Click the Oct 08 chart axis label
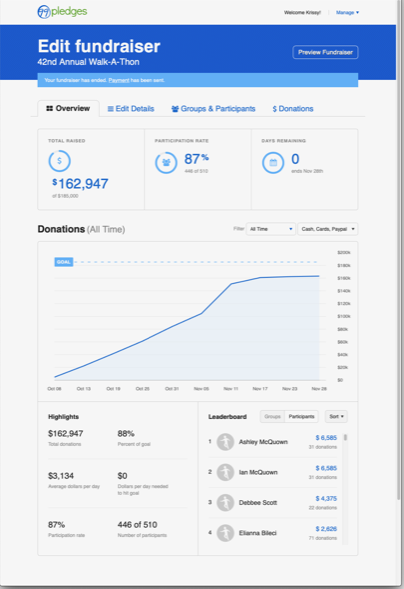The image size is (404, 589). pyautogui.click(x=54, y=389)
